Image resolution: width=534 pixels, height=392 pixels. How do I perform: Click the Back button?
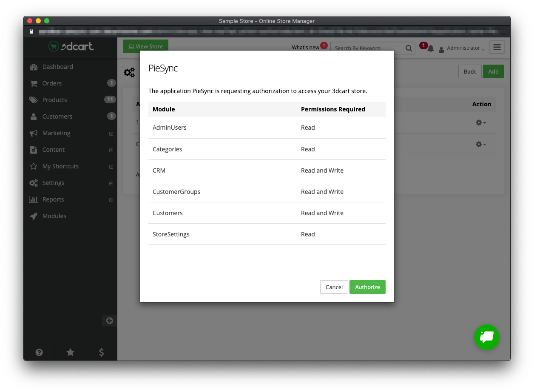[470, 71]
